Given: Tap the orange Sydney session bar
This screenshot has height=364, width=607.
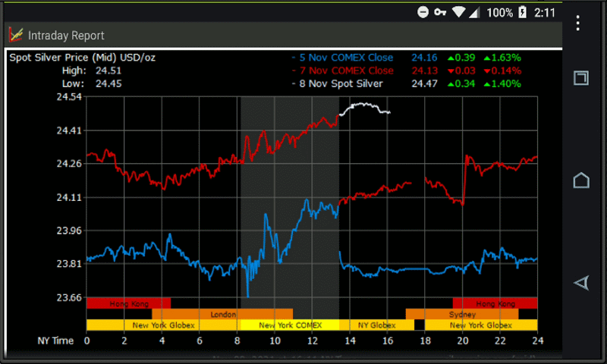Looking at the screenshot, I should [x=462, y=314].
